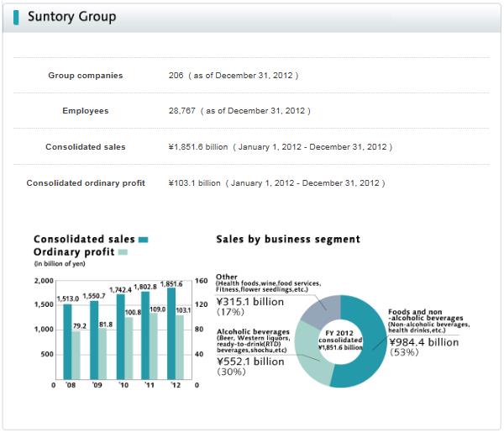Click the light green Ordinary profit legend swatch
The height and width of the screenshot is (433, 504).
pyautogui.click(x=123, y=251)
